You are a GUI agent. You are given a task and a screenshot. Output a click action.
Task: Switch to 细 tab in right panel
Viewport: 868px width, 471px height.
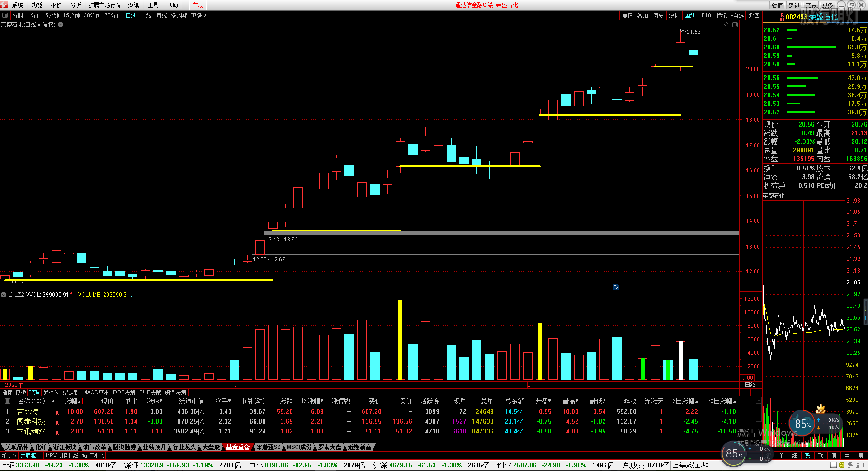(x=794, y=456)
